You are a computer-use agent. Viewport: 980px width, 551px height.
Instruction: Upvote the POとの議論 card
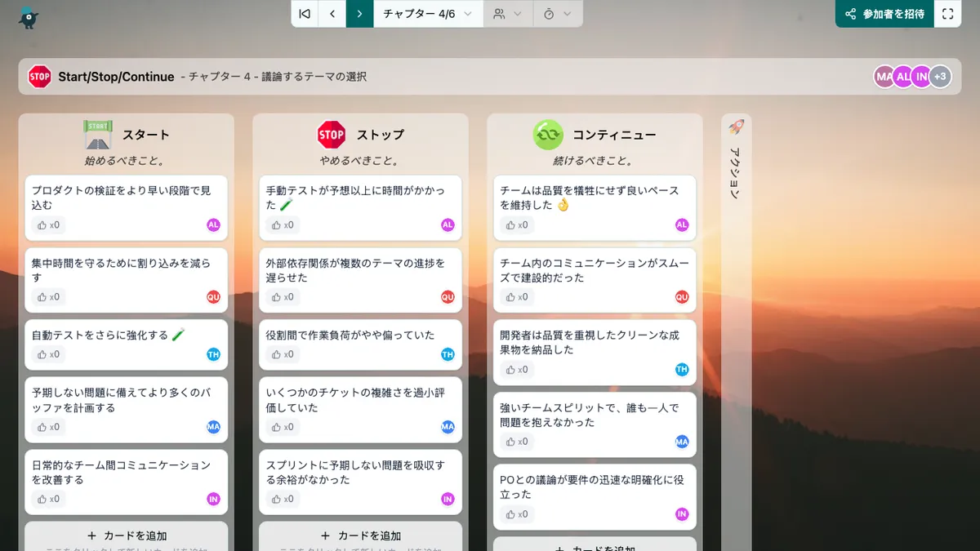pos(515,514)
